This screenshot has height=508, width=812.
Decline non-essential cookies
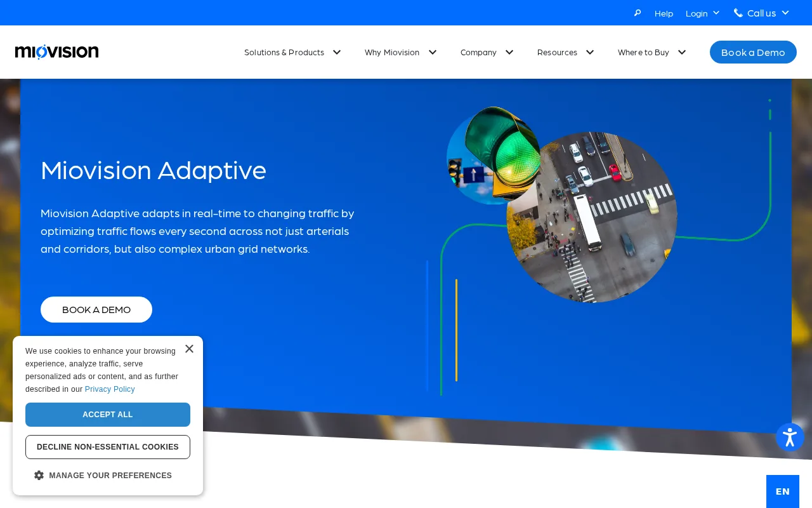[108, 447]
